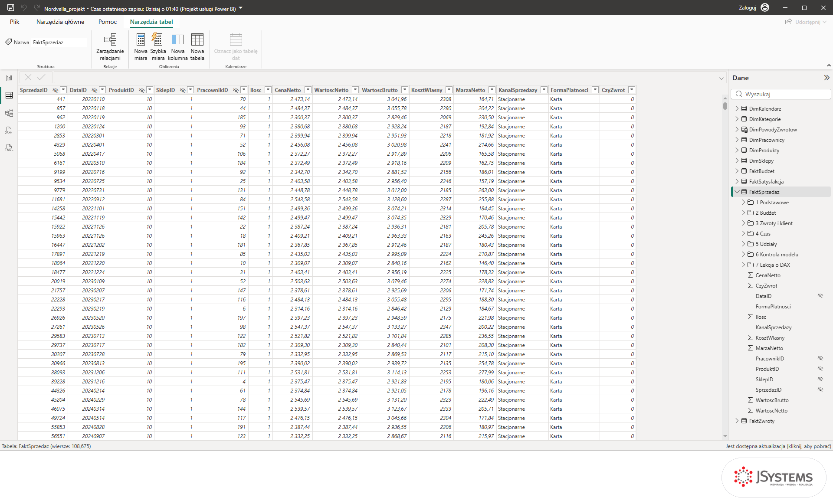The image size is (833, 504).
Task: Click the update available notification link
Action: pyautogui.click(x=778, y=446)
